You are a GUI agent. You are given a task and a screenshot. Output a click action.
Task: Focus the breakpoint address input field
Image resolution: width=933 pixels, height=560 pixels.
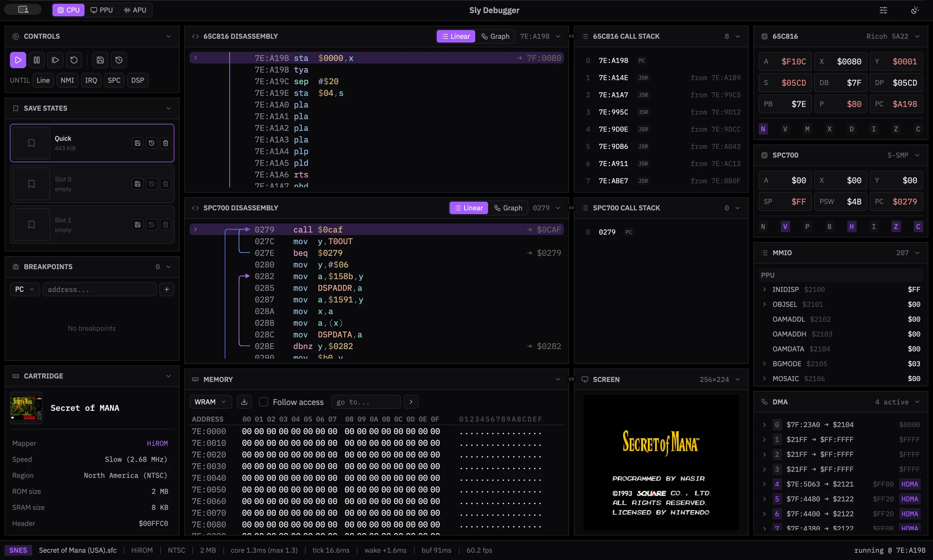[x=100, y=289]
